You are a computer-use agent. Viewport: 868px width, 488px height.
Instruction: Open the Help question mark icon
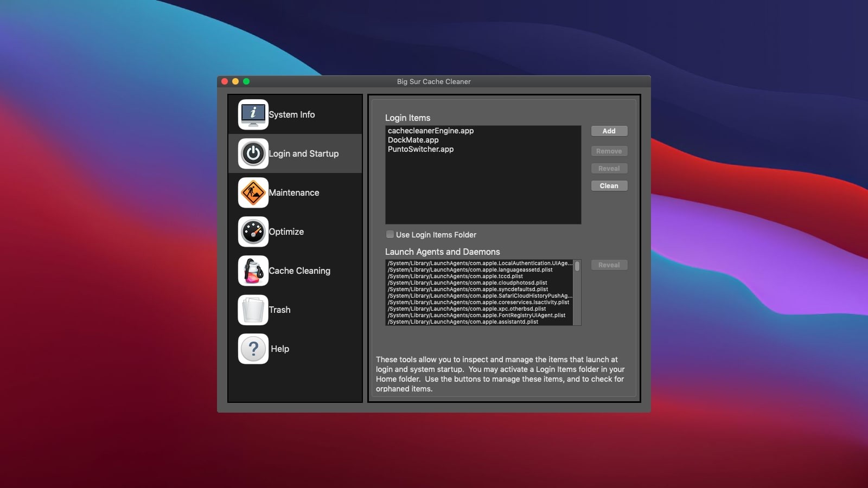pos(253,349)
